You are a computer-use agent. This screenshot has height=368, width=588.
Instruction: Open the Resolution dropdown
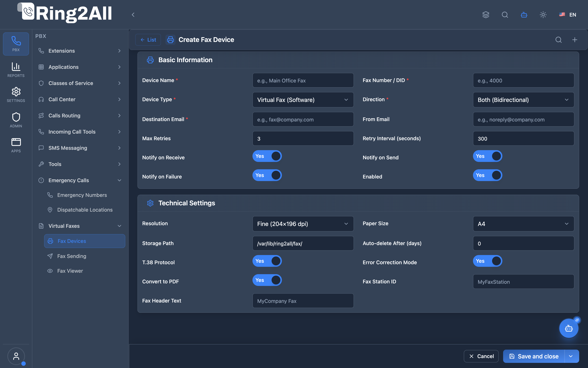tap(303, 224)
